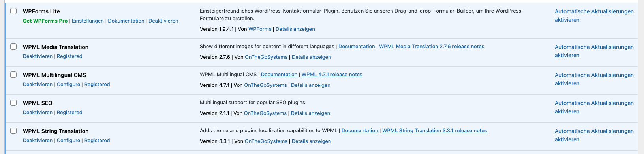The width and height of the screenshot is (644, 154).
Task: Configure WPML Multilingual CMS
Action: [68, 84]
